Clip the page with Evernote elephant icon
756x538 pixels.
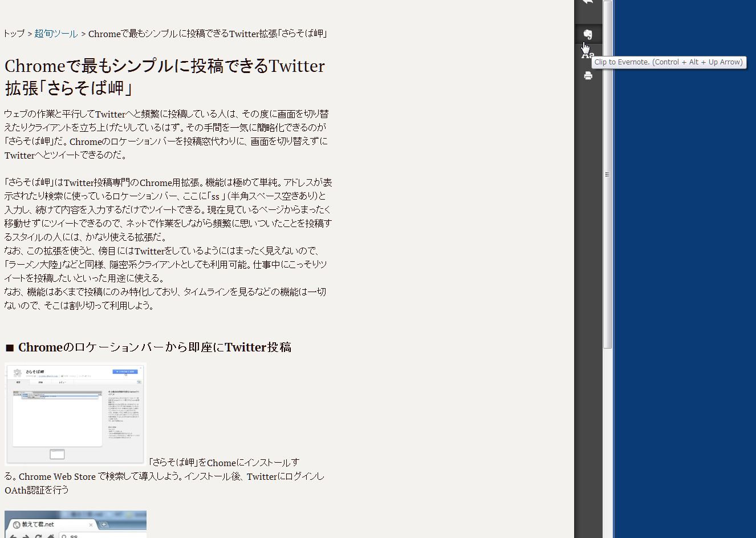click(x=588, y=34)
